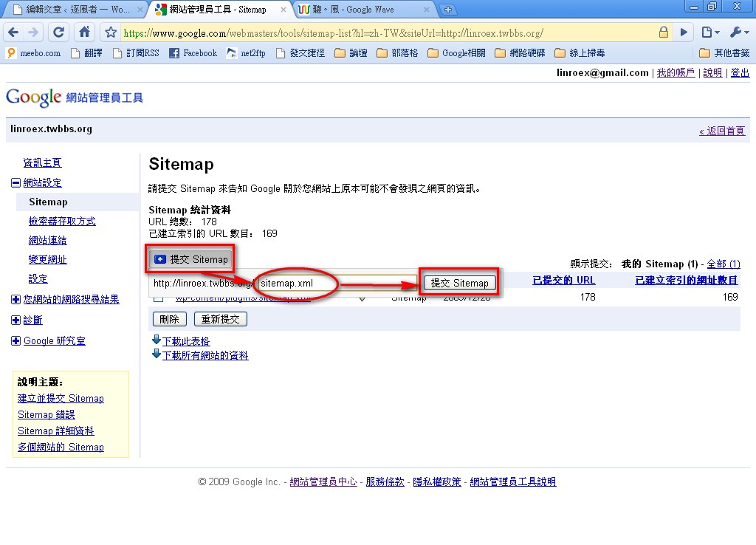
Task: Open the 線上掃毒 bookmark folder
Action: pyautogui.click(x=580, y=53)
